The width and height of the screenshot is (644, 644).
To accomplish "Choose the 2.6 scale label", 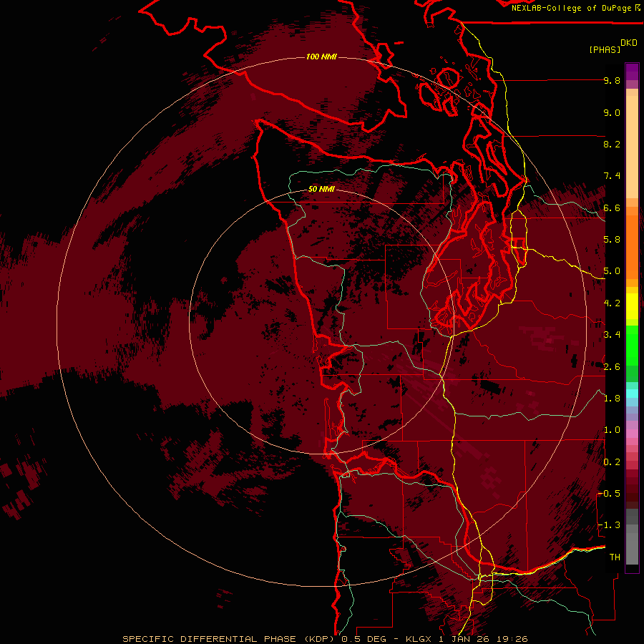I will (x=612, y=367).
